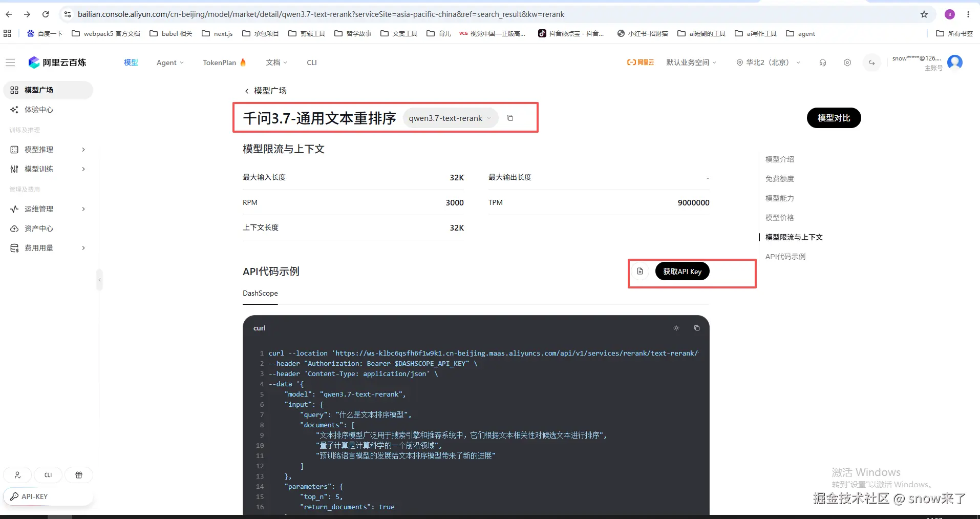Click the user icon at sidebar bottom
Screen dimensions: 980x519
[x=18, y=475]
